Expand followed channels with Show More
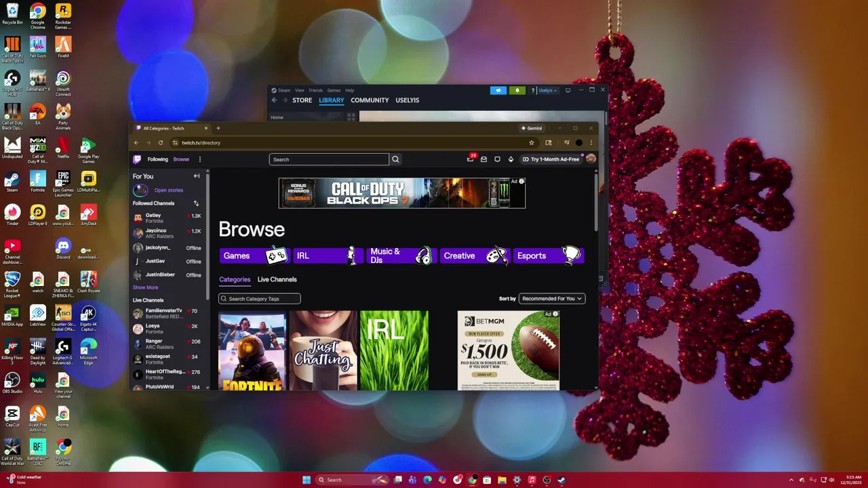Viewport: 868px width, 488px height. point(145,287)
